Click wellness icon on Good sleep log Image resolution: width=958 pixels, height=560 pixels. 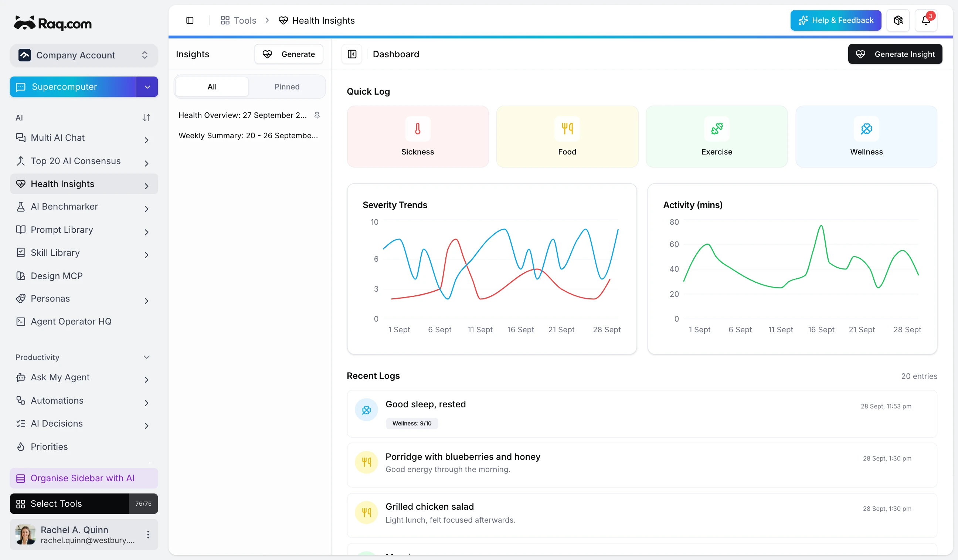(366, 410)
